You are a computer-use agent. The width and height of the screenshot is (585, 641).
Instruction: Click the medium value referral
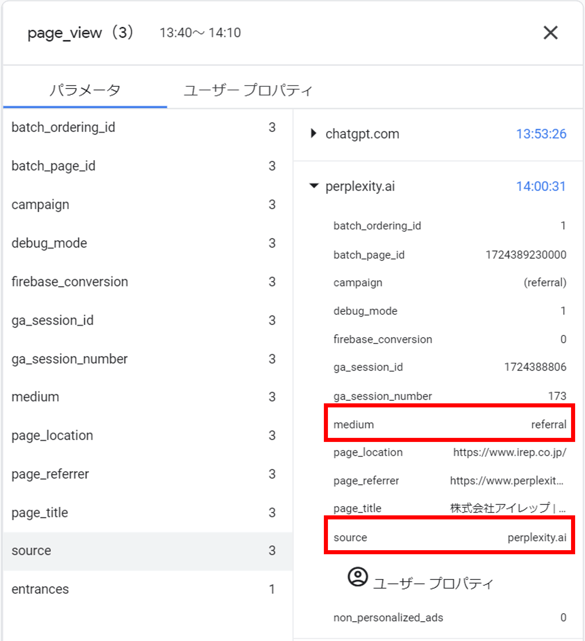pyautogui.click(x=549, y=424)
